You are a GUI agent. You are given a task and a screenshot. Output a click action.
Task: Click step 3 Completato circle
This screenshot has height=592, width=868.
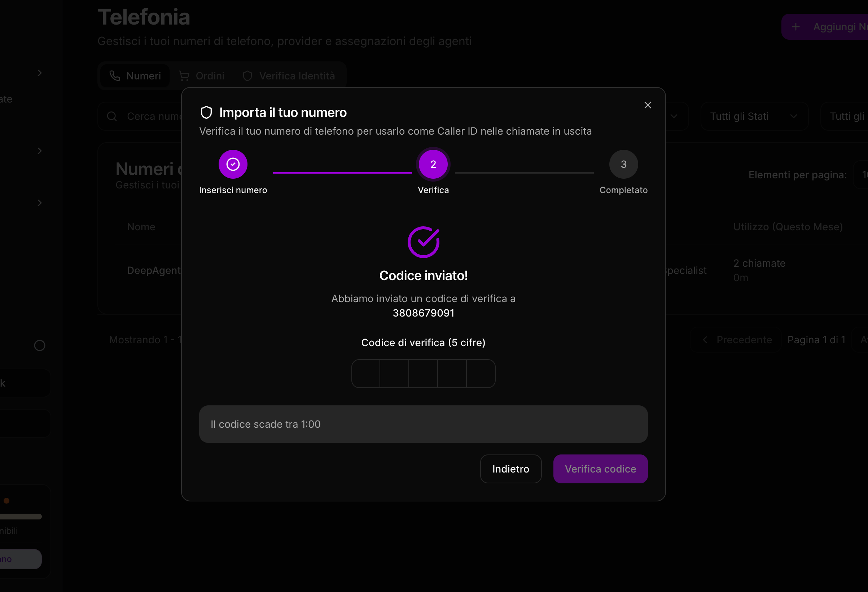(x=623, y=164)
